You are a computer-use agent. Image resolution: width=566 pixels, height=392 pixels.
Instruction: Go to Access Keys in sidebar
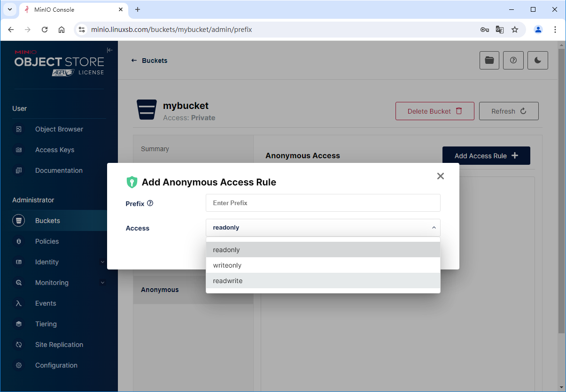tap(54, 150)
